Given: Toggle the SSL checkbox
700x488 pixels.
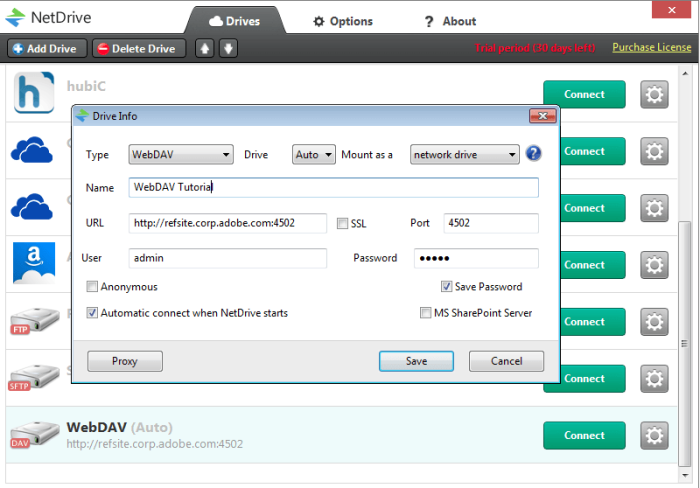Looking at the screenshot, I should tap(342, 223).
